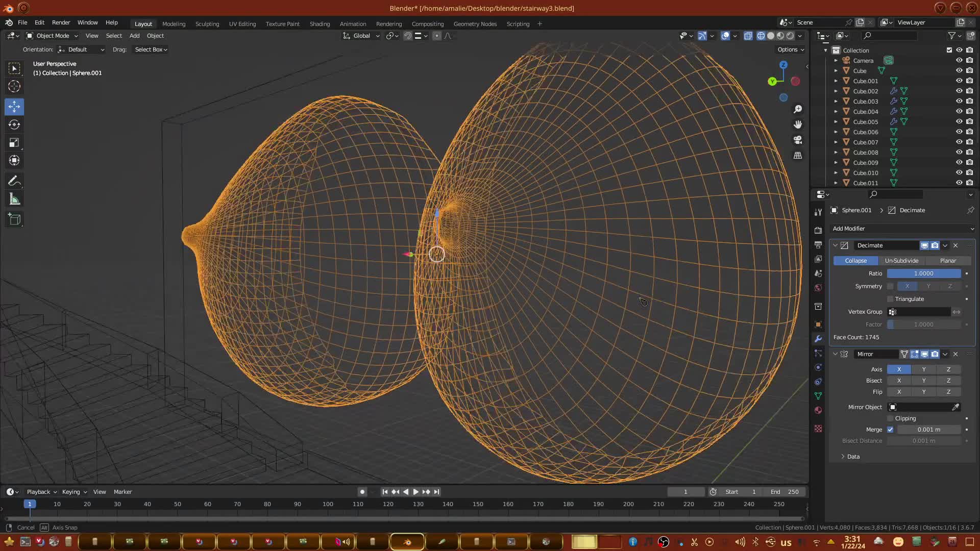Enable Mirror axis Y button

pyautogui.click(x=923, y=369)
